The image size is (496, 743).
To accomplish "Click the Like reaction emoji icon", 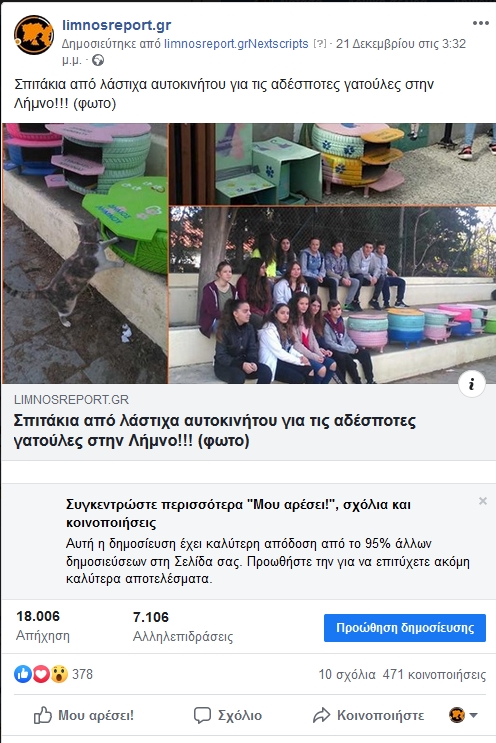I will (22, 673).
